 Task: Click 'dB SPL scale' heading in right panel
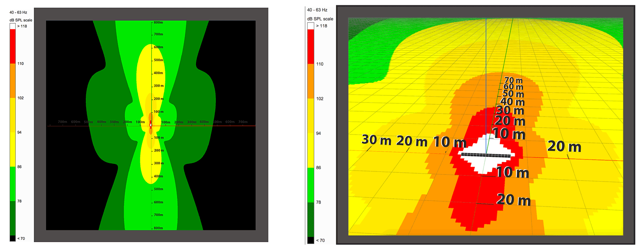tap(320, 18)
